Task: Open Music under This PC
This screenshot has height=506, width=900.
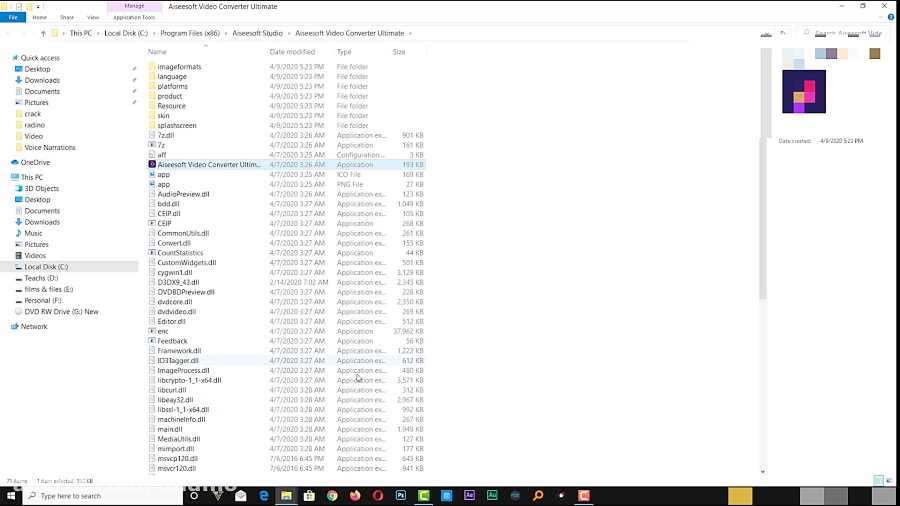Action: point(33,233)
